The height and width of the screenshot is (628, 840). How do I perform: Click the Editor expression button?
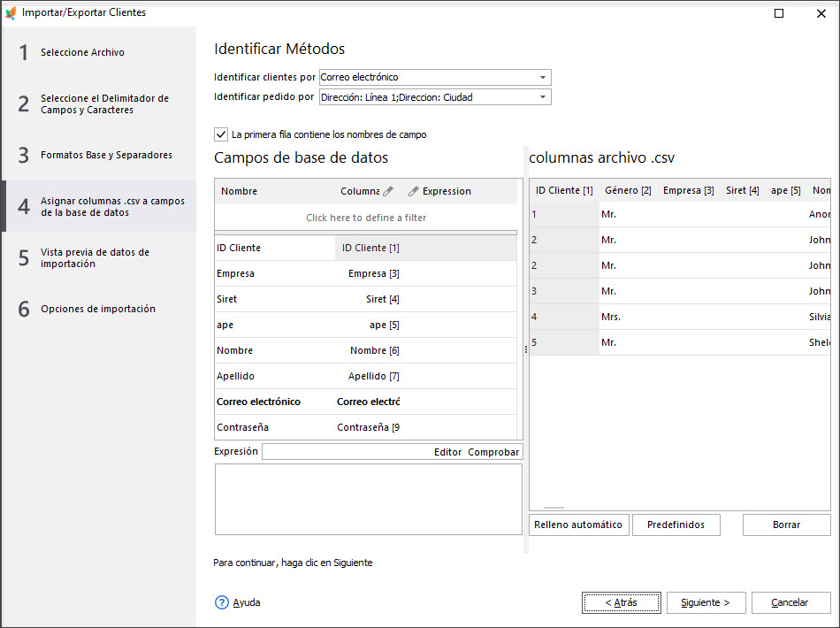[448, 452]
